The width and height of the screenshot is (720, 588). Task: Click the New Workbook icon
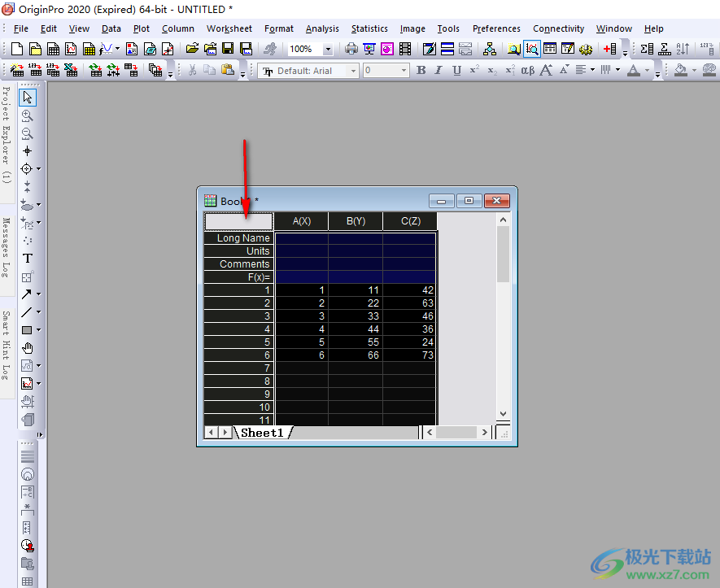point(53,49)
